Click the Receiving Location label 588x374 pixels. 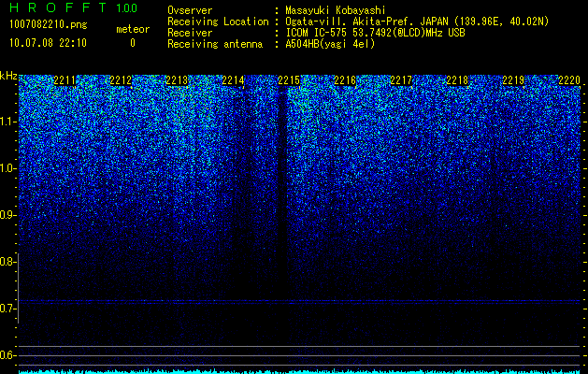coord(218,22)
